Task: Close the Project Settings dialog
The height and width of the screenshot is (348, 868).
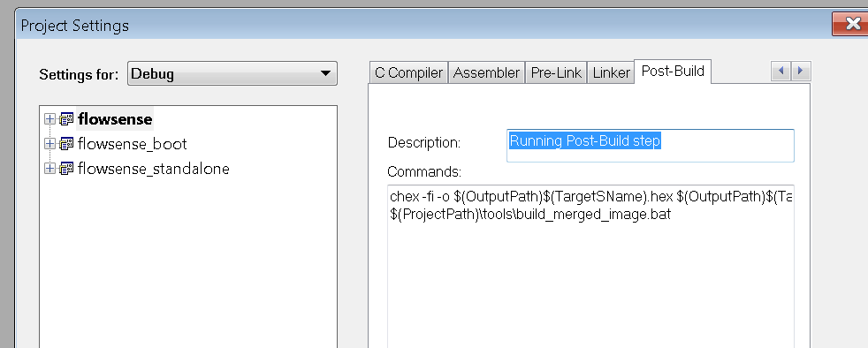Action: click(x=849, y=25)
